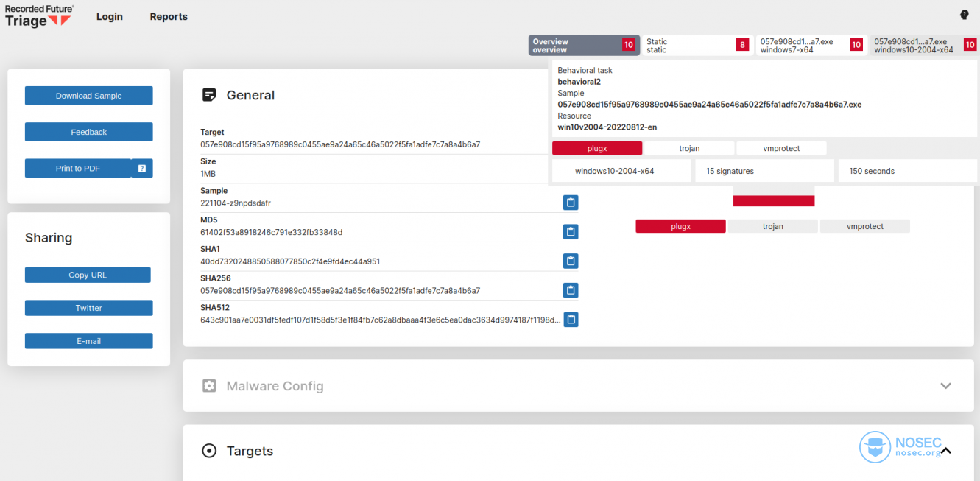Click the SHA512 value starting 643c901a
980x481 pixels.
[381, 320]
